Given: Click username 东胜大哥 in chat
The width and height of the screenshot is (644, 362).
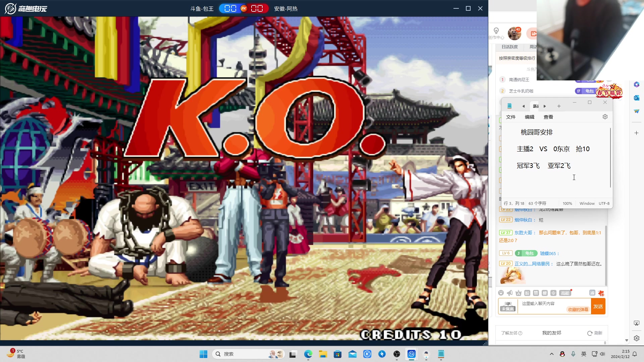Looking at the screenshot, I should point(523,233).
